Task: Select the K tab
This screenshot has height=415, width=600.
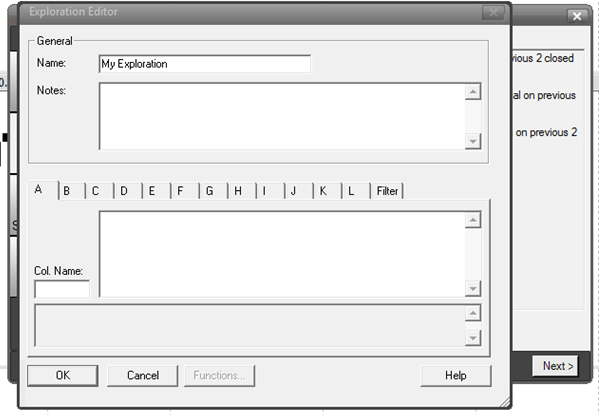Action: coord(328,190)
